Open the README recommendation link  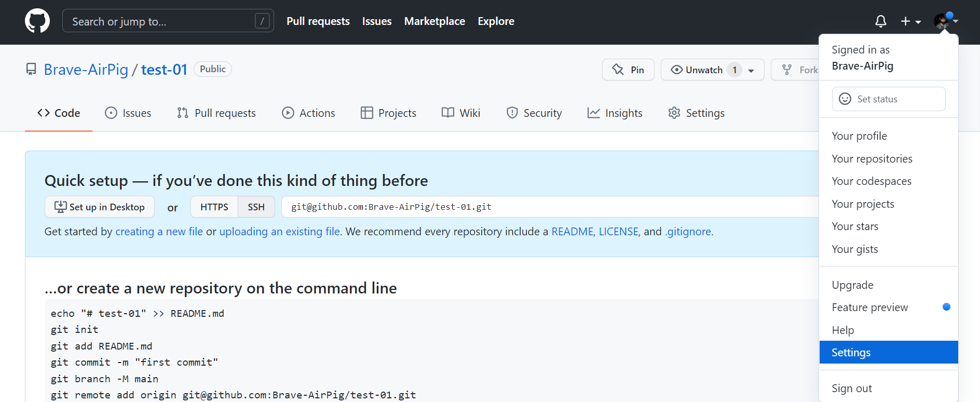coord(572,232)
